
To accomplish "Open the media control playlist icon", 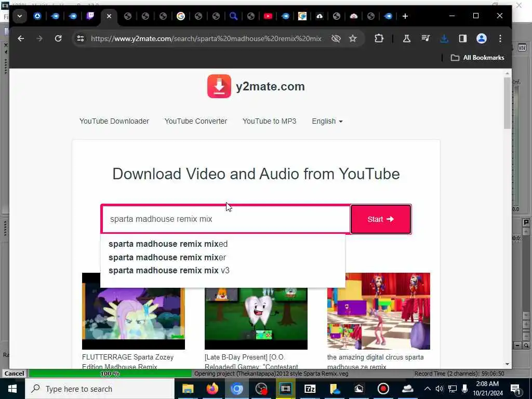I will click(425, 38).
